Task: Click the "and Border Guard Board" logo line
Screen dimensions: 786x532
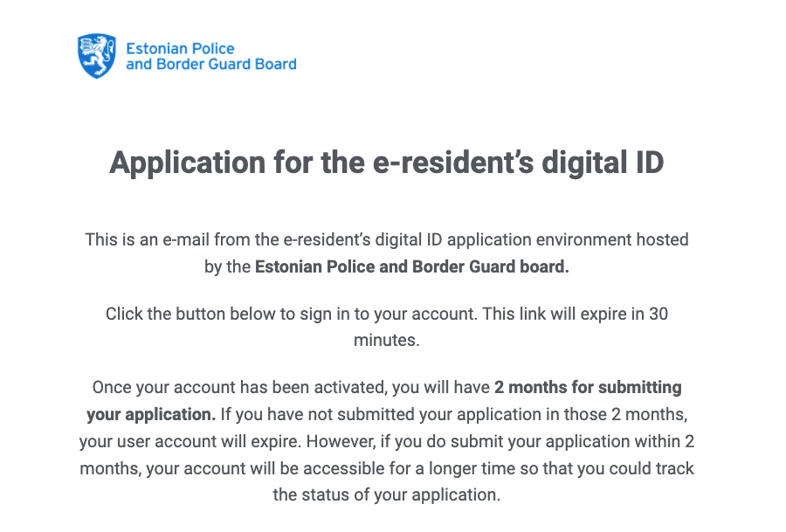Action: [x=211, y=64]
